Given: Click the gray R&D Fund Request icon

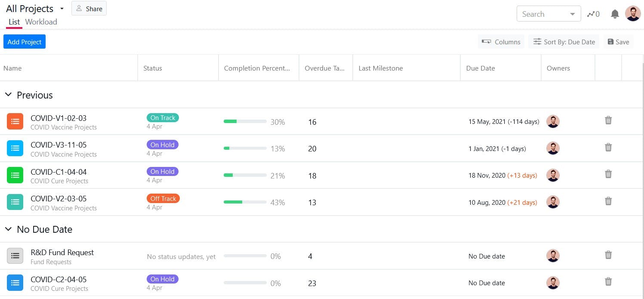Looking at the screenshot, I should (x=15, y=256).
